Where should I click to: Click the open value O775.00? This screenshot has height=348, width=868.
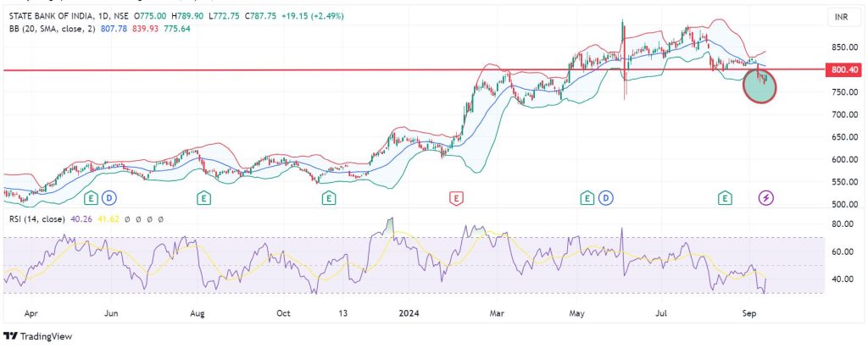click(x=149, y=17)
